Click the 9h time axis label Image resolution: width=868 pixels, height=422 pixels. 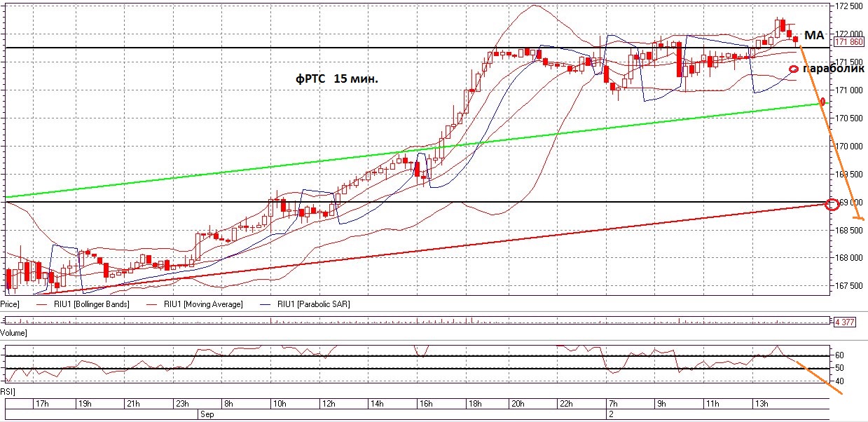663,404
